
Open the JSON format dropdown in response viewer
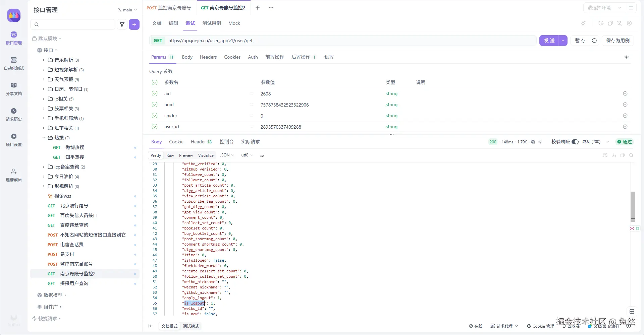coord(226,155)
